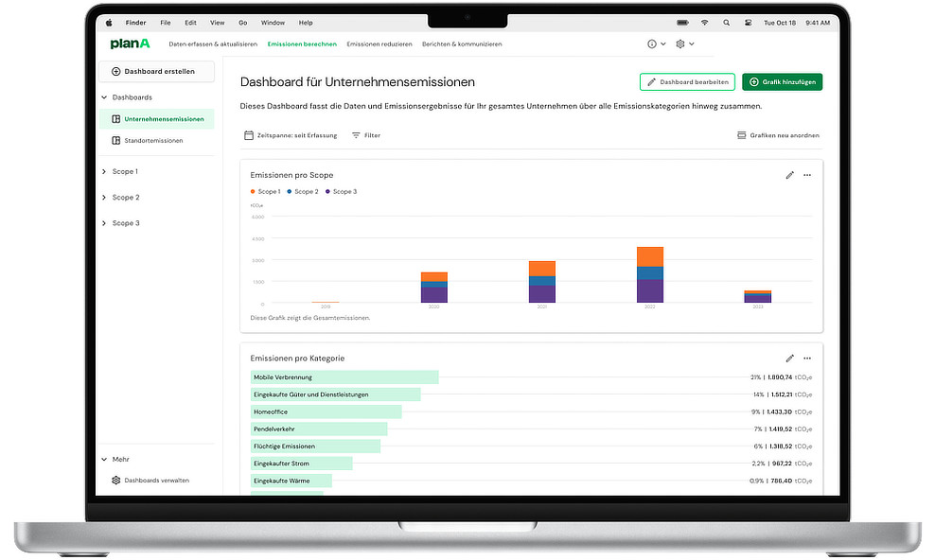
Task: Open the settings gear dropdown
Action: coord(685,44)
